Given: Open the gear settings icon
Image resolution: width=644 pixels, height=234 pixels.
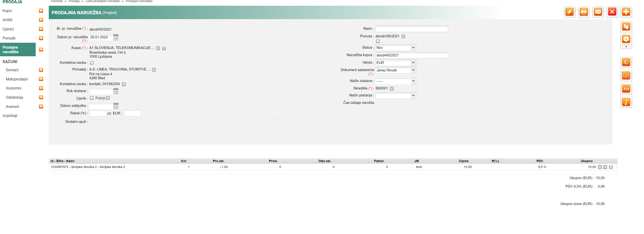Looking at the screenshot, I should 626,39.
